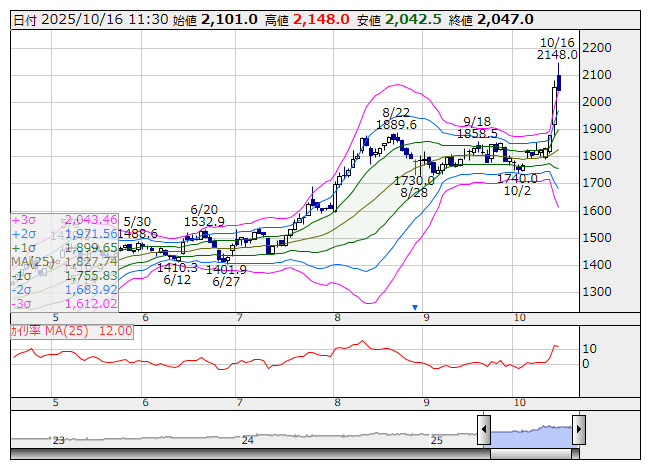Click the 2200 price axis label
The image size is (653, 470).
click(x=597, y=48)
